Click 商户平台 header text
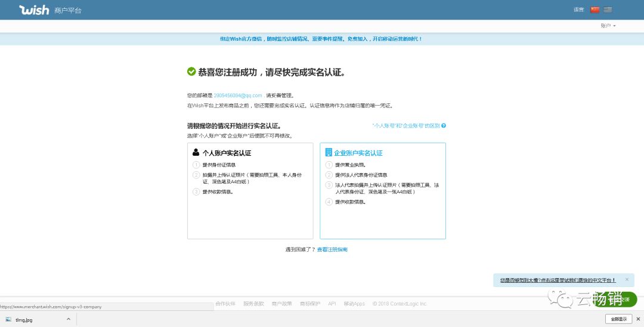The image size is (644, 327). coord(68,11)
